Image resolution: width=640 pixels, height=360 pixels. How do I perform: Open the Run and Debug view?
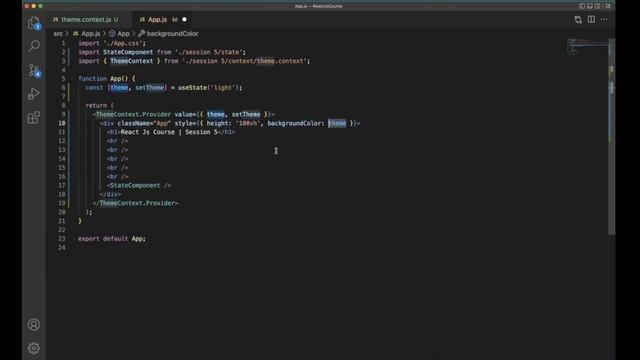pyautogui.click(x=34, y=94)
